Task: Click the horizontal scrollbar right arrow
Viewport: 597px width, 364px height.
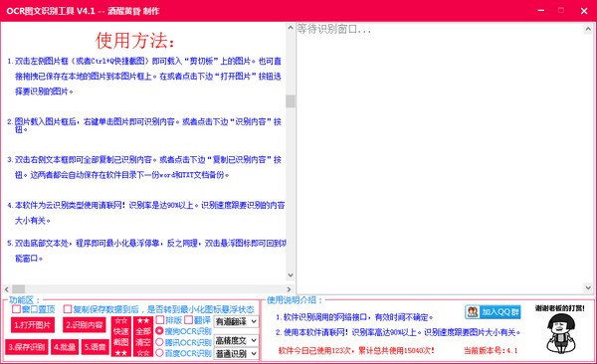Action: pyautogui.click(x=289, y=289)
